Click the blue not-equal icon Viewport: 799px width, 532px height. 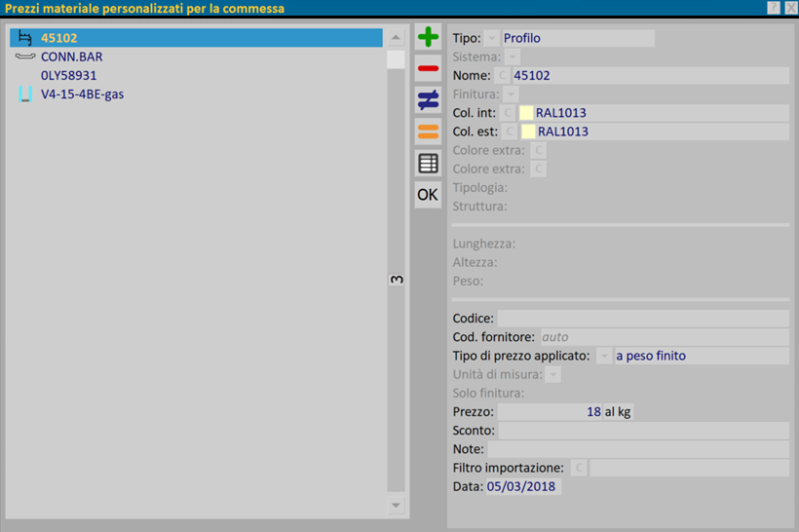(428, 99)
